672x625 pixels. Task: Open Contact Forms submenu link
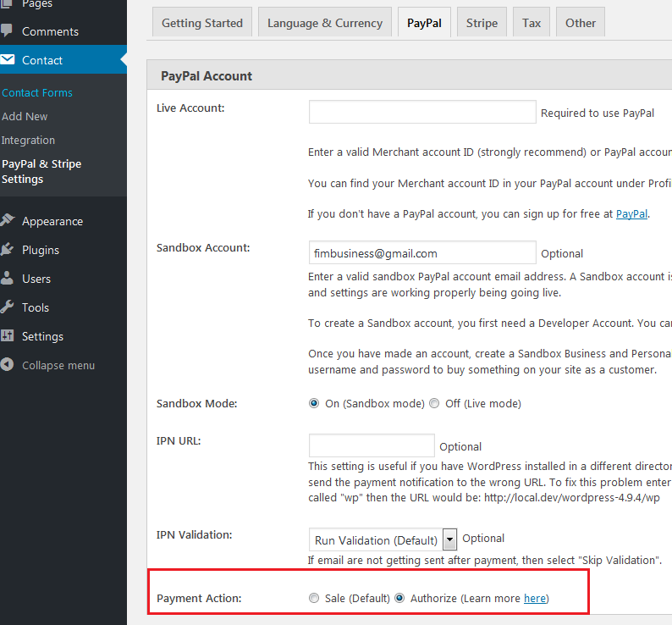[x=37, y=92]
